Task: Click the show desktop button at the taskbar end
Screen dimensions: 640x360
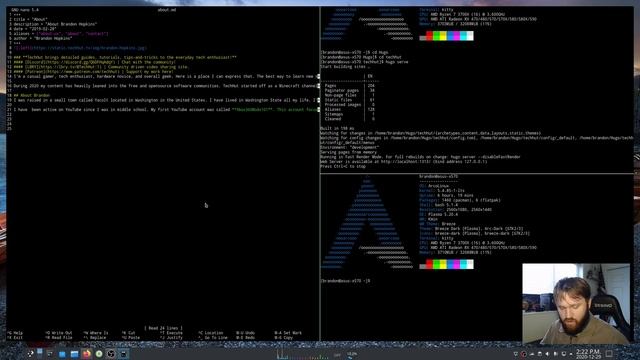Action: (x=609, y=353)
